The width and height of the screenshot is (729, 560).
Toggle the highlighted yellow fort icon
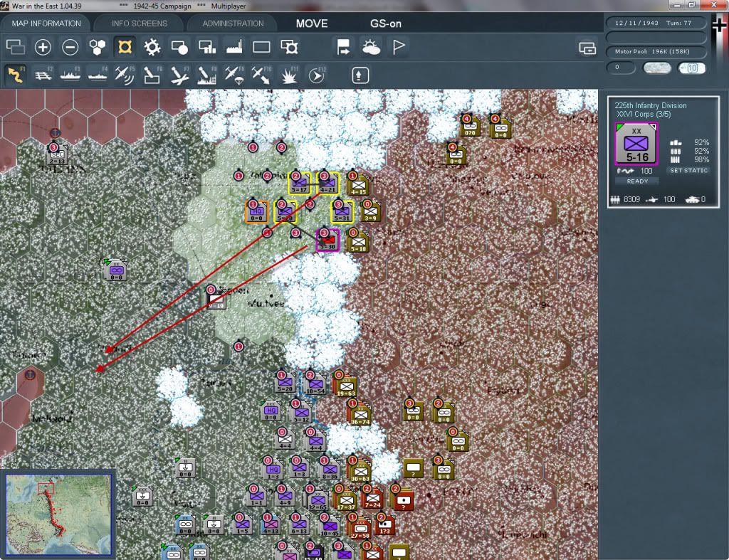(125, 47)
